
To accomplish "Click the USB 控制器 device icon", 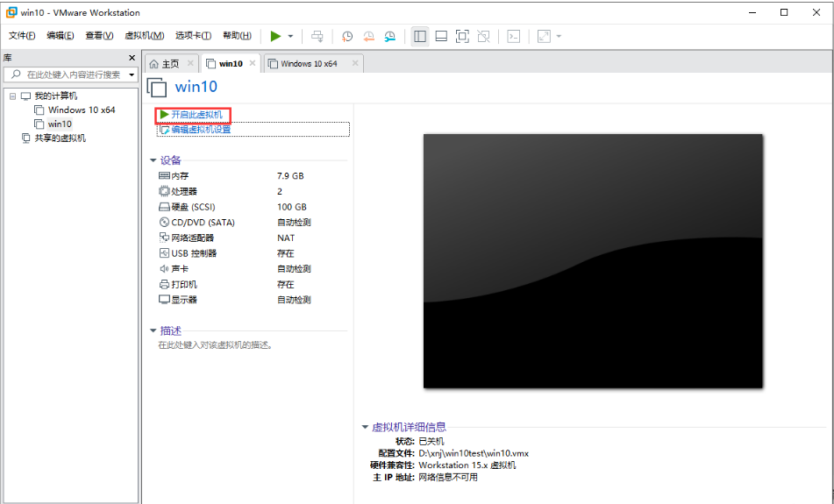I will pyautogui.click(x=164, y=253).
